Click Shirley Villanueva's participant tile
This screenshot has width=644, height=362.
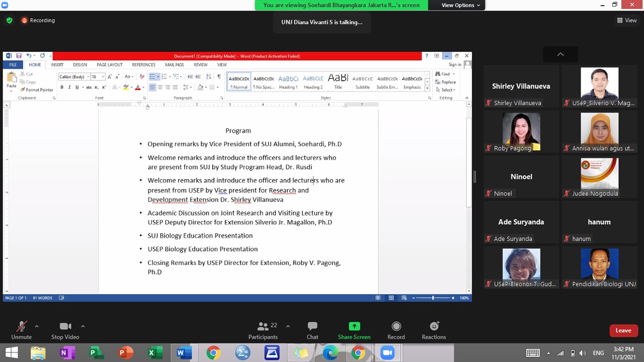tap(521, 86)
